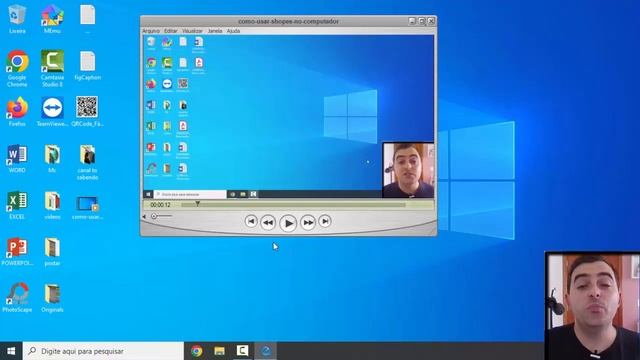Maximize the video player window
The image size is (640, 360).
click(422, 21)
